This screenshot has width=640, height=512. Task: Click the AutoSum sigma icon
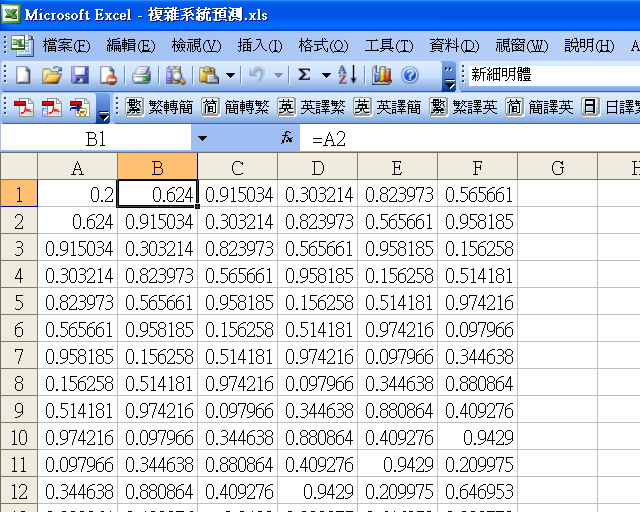(x=303, y=75)
